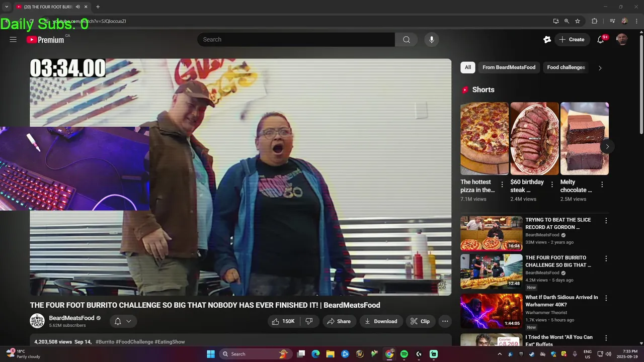Open options for Melty chocolate Short
Image resolution: width=644 pixels, height=362 pixels.
(x=602, y=185)
